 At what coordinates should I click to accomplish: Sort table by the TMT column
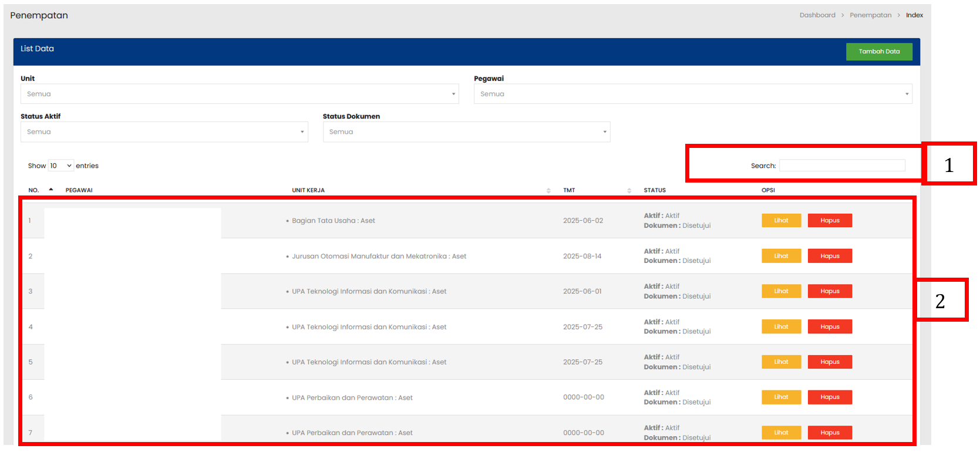[629, 190]
